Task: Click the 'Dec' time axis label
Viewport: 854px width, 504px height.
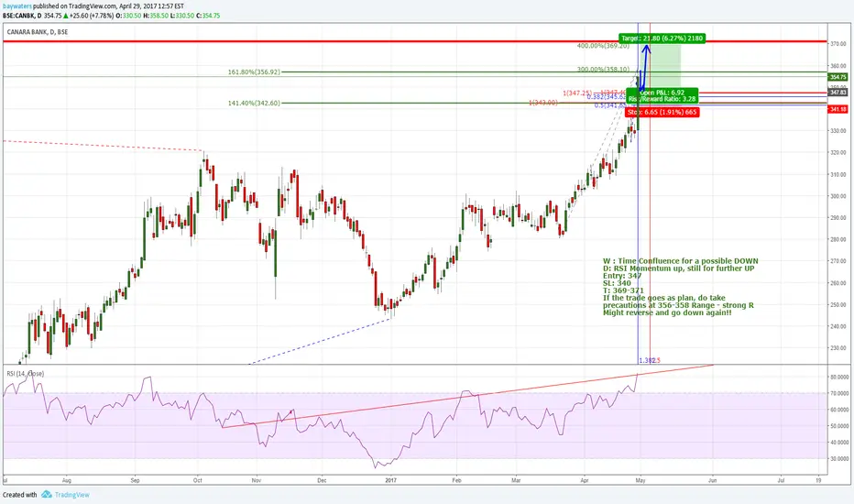Action: (x=322, y=480)
